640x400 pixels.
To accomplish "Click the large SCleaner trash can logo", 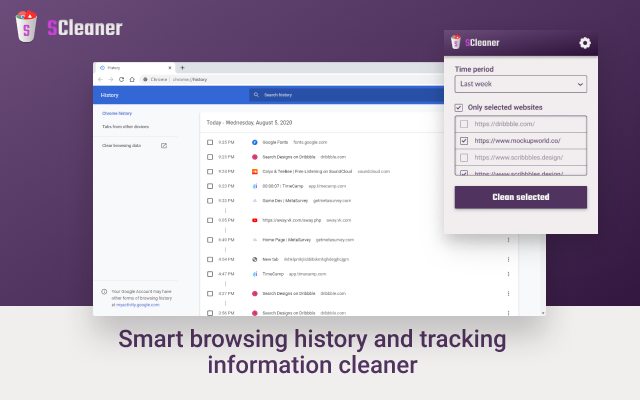I will click(x=26, y=26).
